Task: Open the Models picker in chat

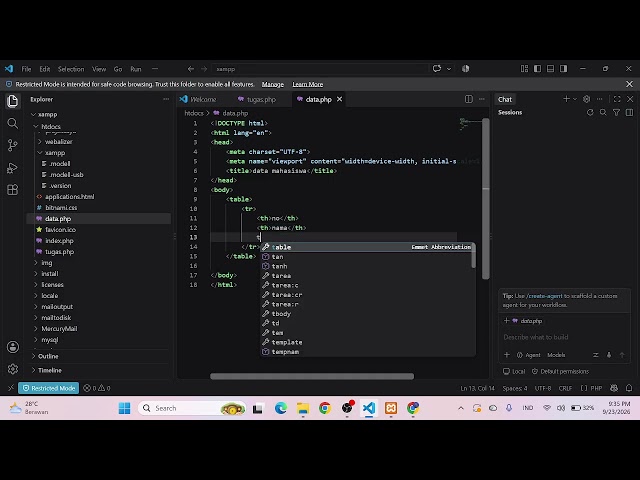Action: point(556,355)
